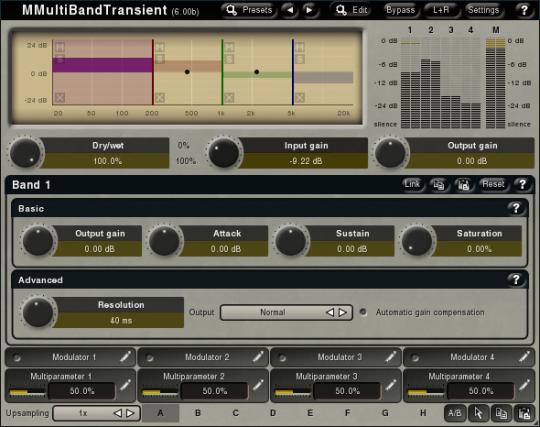Select the Input gain value field
The image size is (540, 427).
tap(305, 161)
